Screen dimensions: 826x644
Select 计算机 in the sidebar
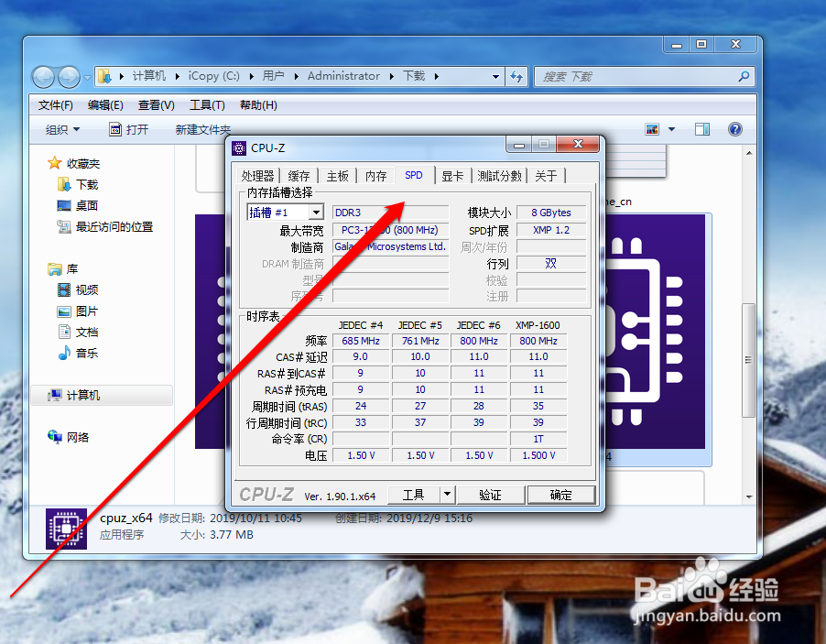102,395
